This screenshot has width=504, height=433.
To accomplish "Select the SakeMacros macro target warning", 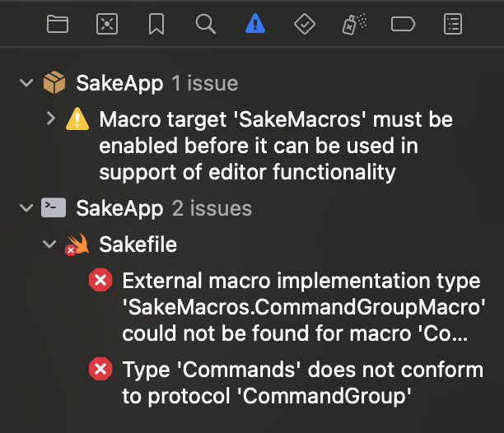I will tap(276, 146).
